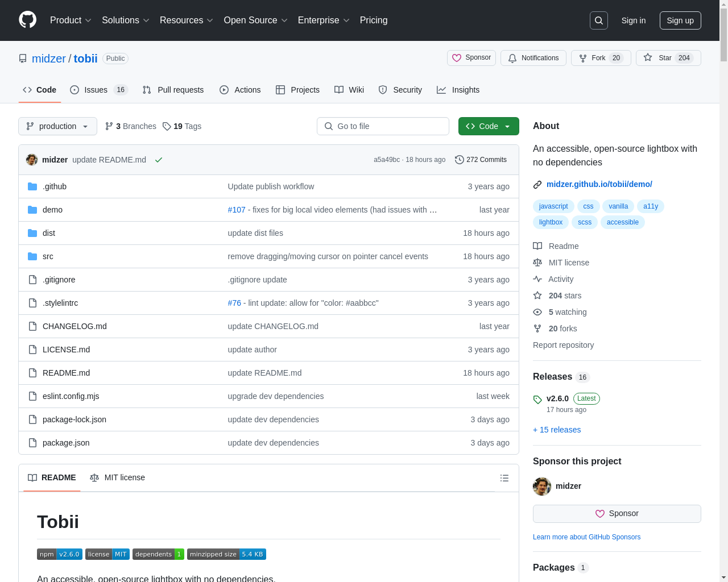Screen dimensions: 728x582
Task: Click the Sign up button
Action: (x=680, y=20)
